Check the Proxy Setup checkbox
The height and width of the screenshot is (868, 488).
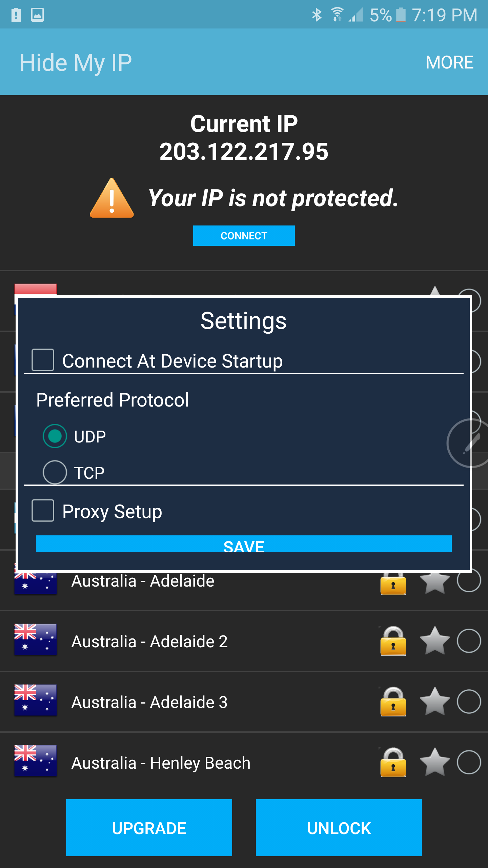[43, 510]
